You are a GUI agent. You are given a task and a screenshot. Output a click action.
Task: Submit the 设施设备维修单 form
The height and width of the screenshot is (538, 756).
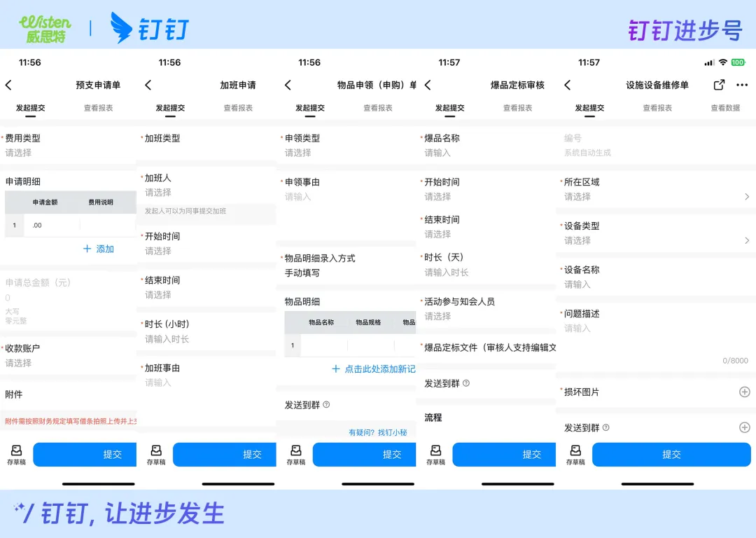(x=671, y=455)
